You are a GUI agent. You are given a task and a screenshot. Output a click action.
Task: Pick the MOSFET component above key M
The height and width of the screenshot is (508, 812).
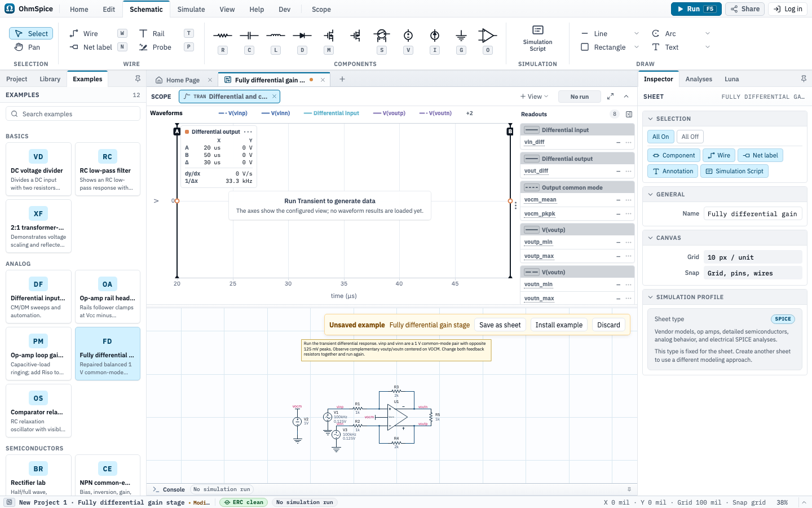pyautogui.click(x=329, y=36)
